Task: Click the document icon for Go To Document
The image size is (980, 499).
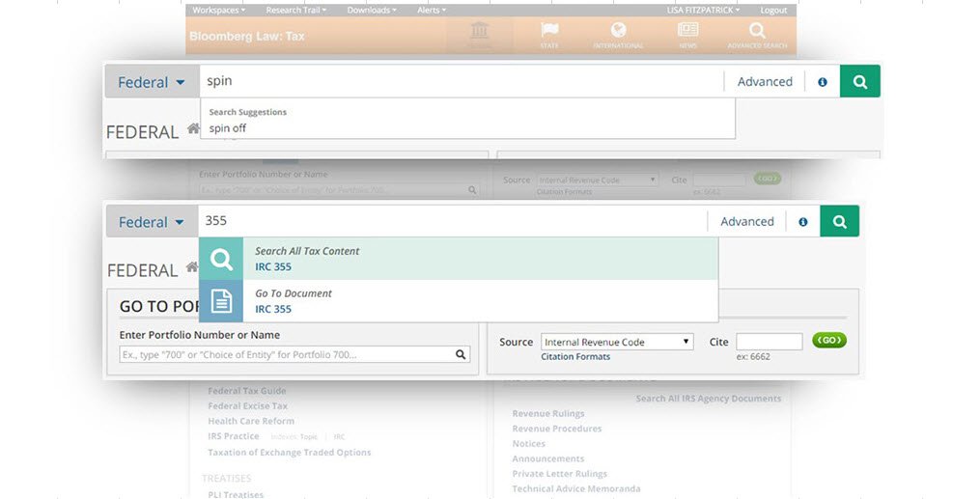Action: (x=221, y=301)
